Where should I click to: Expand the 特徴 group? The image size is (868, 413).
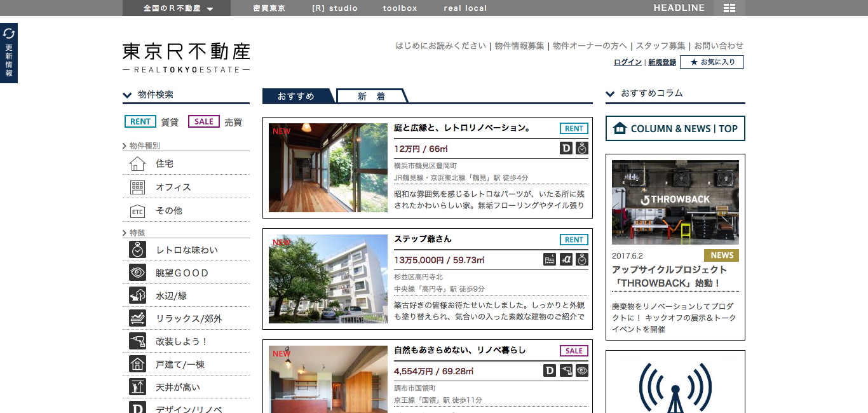[133, 233]
